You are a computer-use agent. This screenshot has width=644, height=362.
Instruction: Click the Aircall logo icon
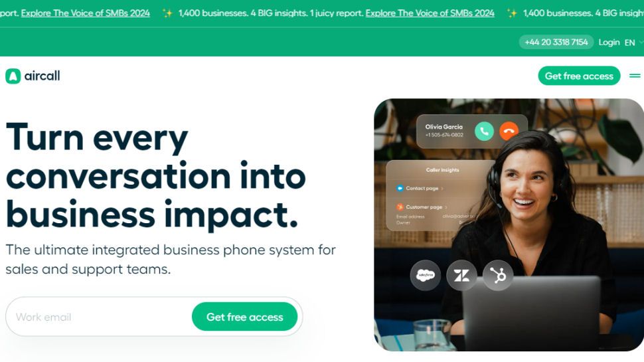[x=13, y=76]
